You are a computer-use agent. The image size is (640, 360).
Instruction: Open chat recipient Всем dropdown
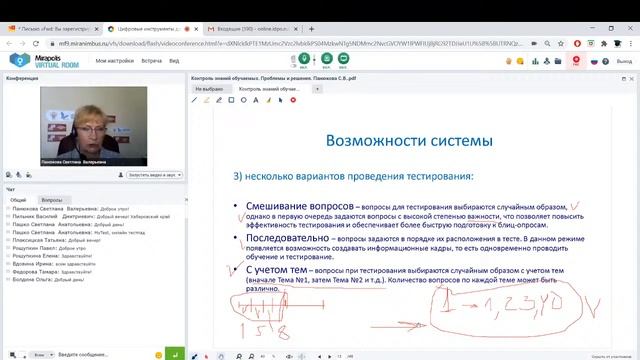pos(42,355)
